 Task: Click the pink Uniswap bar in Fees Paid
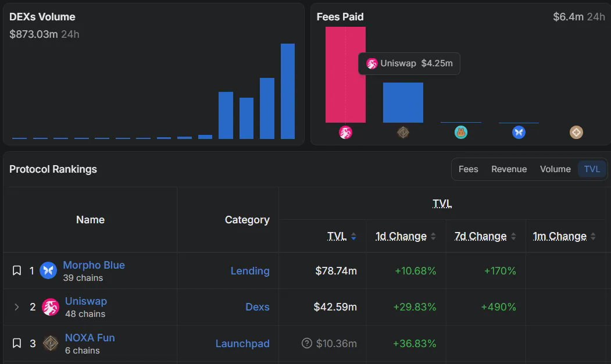(x=345, y=74)
